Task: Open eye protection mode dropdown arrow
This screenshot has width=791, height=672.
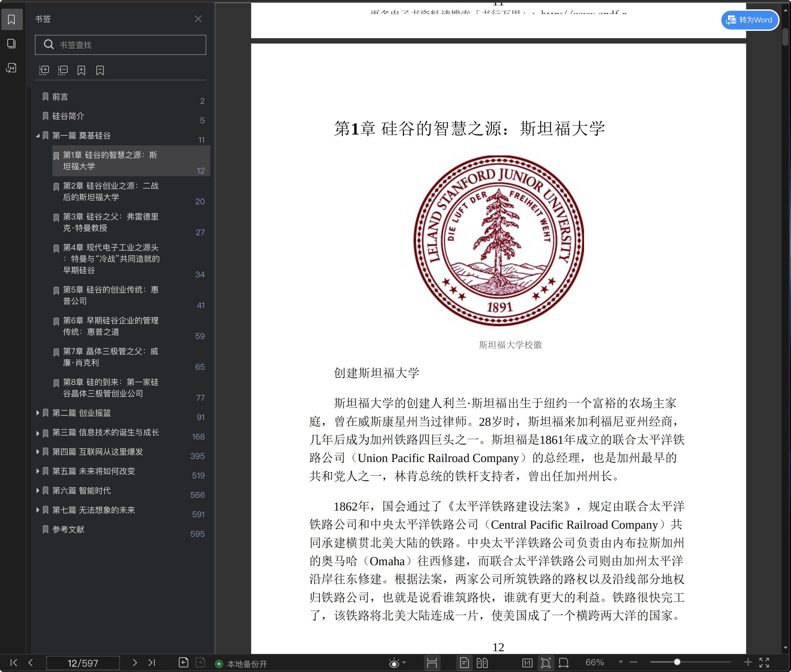Action: coord(404,663)
